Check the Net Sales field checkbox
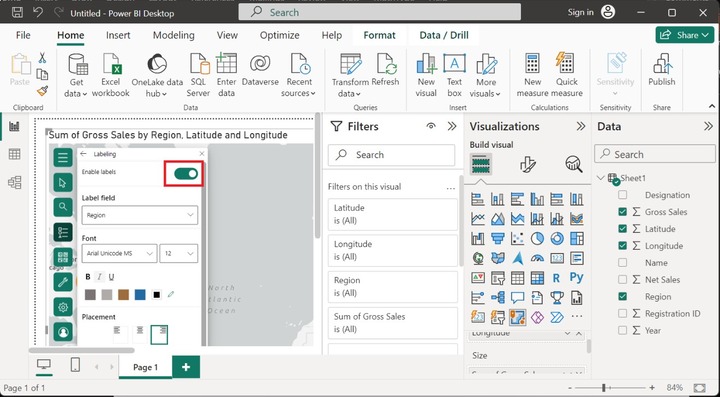Viewport: 720px width, 397px height. tap(622, 280)
